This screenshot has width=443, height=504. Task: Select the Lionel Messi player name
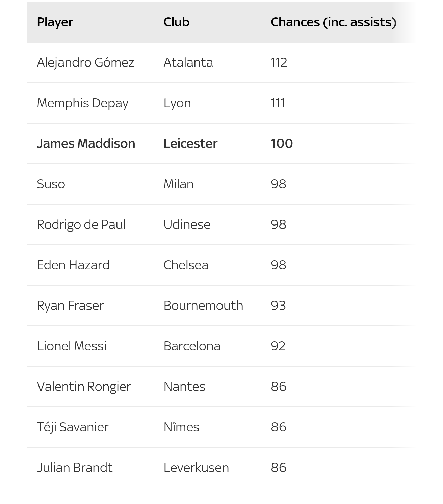tap(72, 346)
